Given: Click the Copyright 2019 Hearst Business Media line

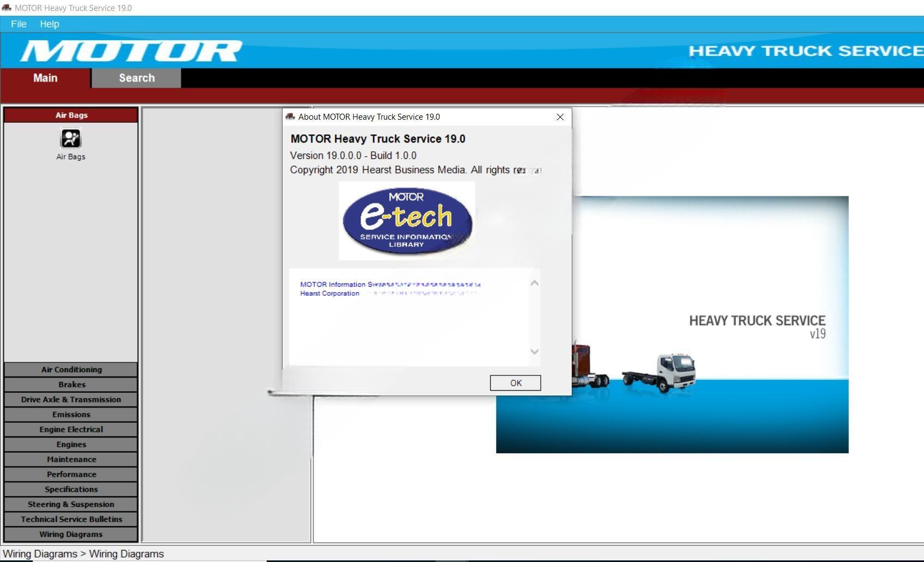Looking at the screenshot, I should (415, 170).
